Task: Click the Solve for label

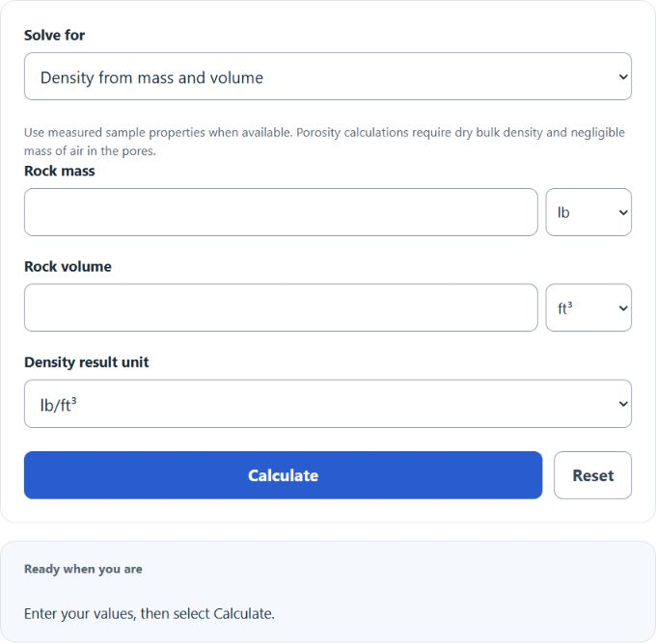Action: pos(54,35)
